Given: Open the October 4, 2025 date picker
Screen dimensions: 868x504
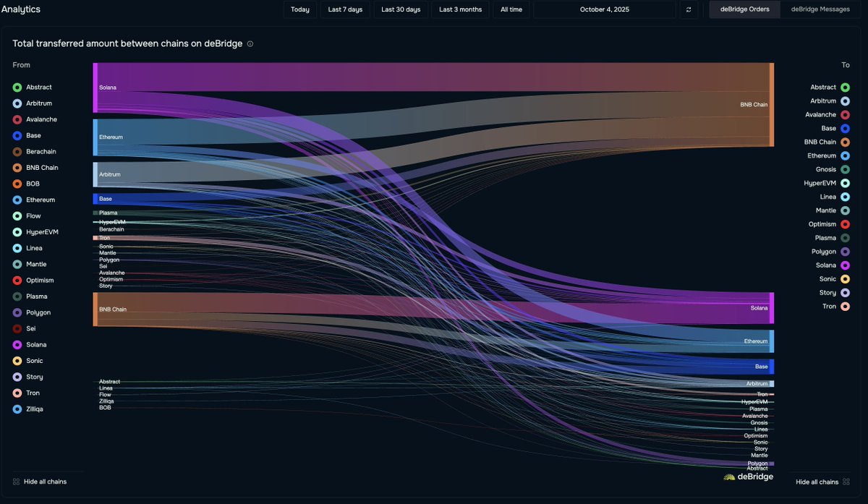Looking at the screenshot, I should [605, 9].
